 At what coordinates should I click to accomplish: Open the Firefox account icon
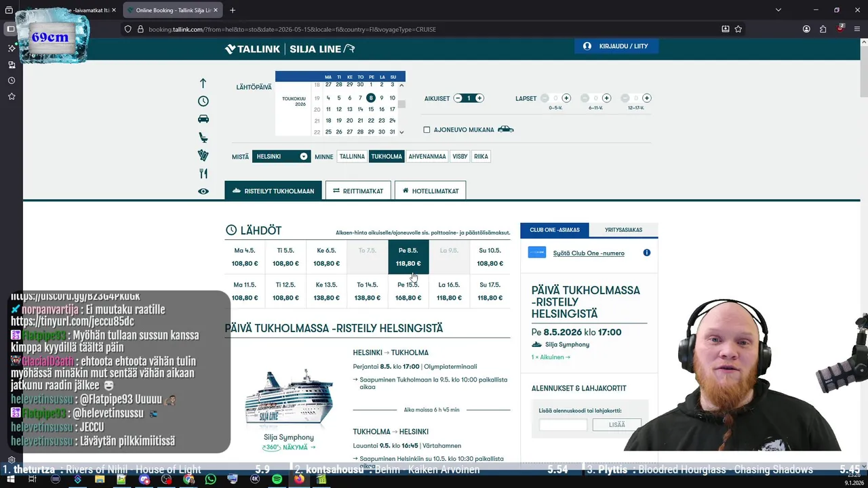806,29
